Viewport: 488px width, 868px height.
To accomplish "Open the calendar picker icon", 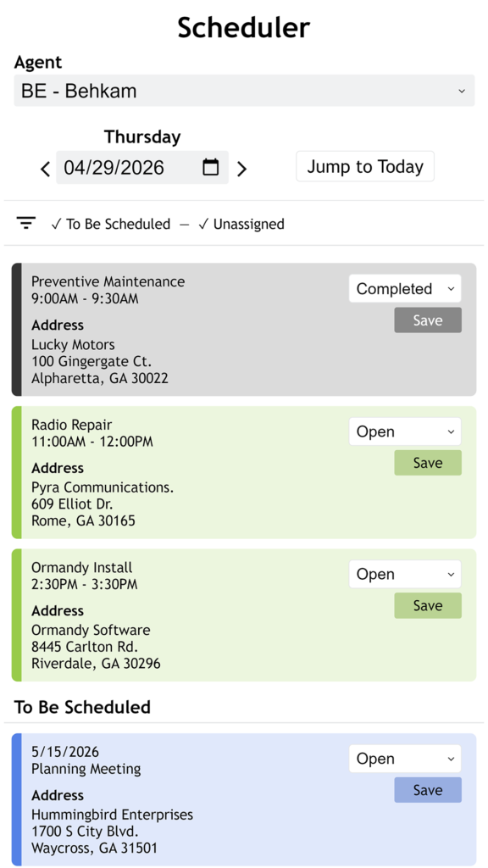I will tap(210, 167).
